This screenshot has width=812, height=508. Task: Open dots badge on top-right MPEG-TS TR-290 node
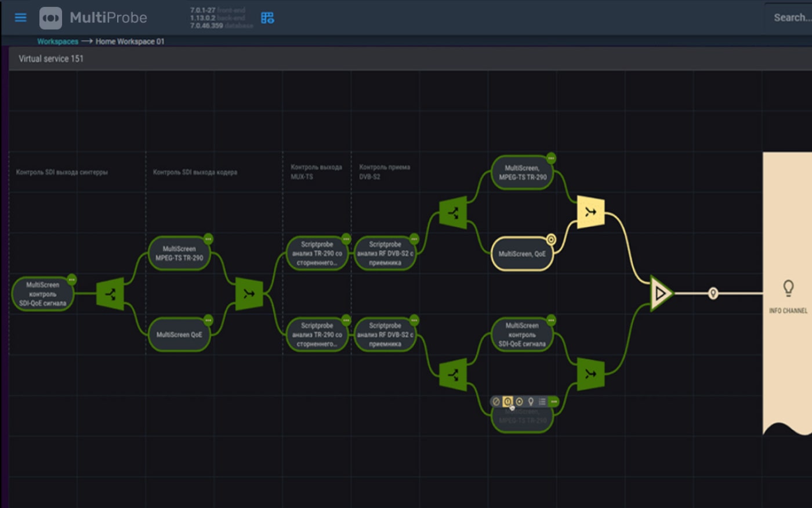click(x=551, y=158)
